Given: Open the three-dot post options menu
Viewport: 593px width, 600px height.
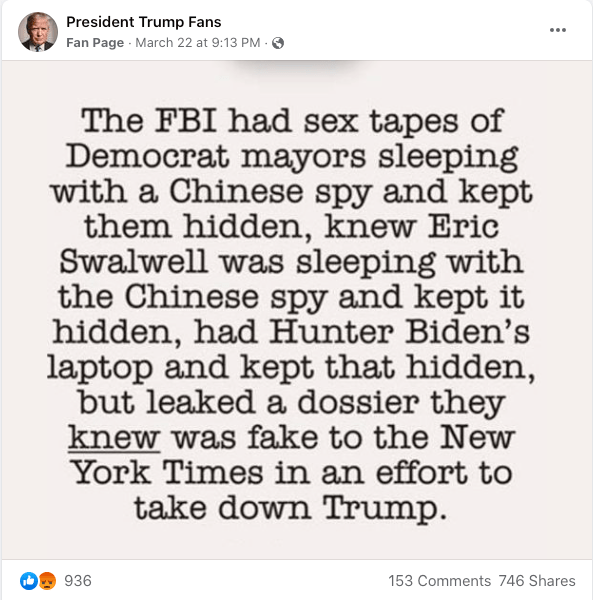Looking at the screenshot, I should coord(557,30).
